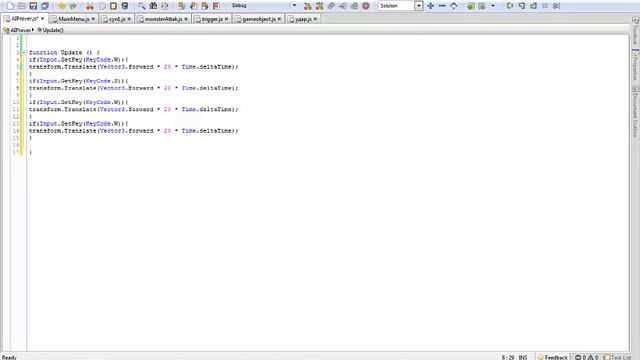Cut selection with the scissors icon

pos(90,6)
